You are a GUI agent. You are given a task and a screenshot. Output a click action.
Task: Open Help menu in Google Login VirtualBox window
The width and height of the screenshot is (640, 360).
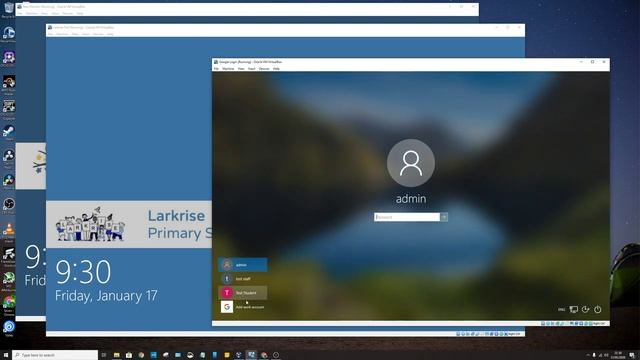276,69
